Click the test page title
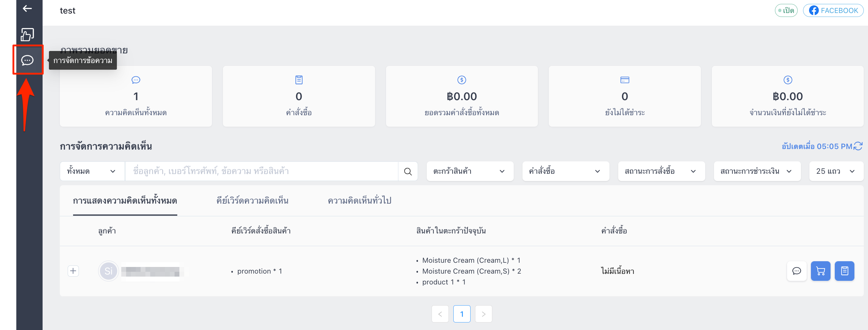This screenshot has width=868, height=330. [67, 11]
